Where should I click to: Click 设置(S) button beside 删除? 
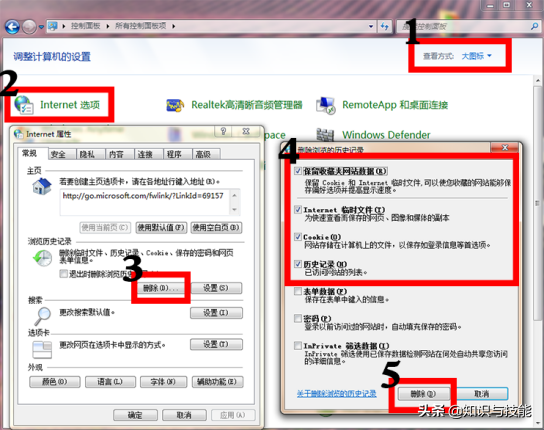tap(216, 288)
